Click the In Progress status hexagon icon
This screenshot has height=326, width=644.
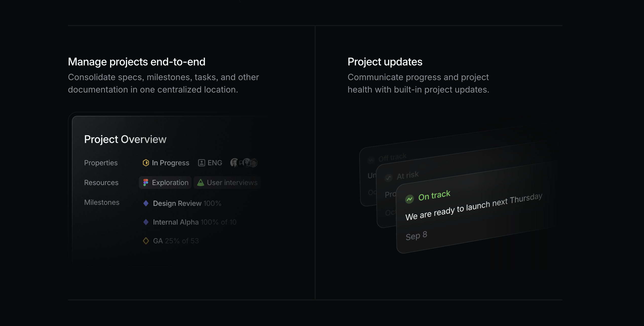[146, 163]
